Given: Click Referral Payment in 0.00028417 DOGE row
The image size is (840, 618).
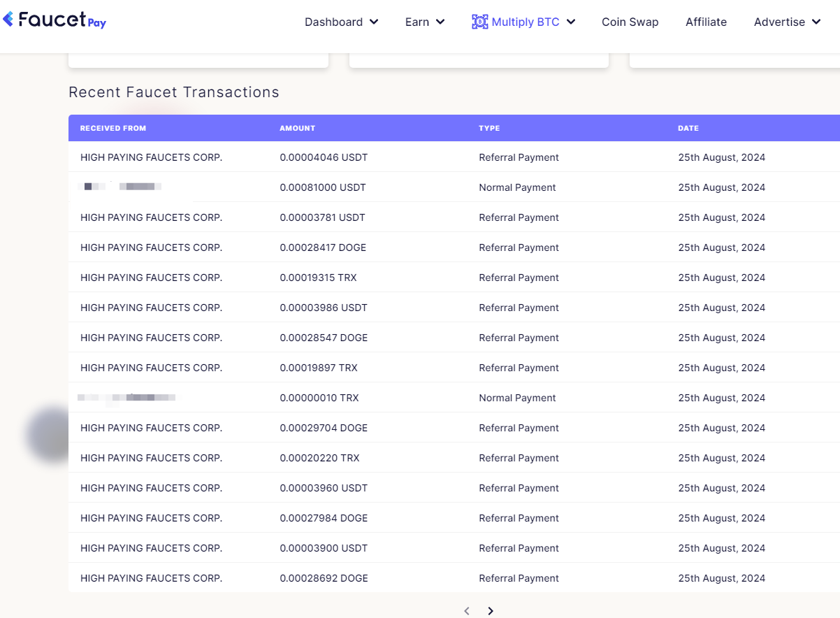Looking at the screenshot, I should (519, 247).
